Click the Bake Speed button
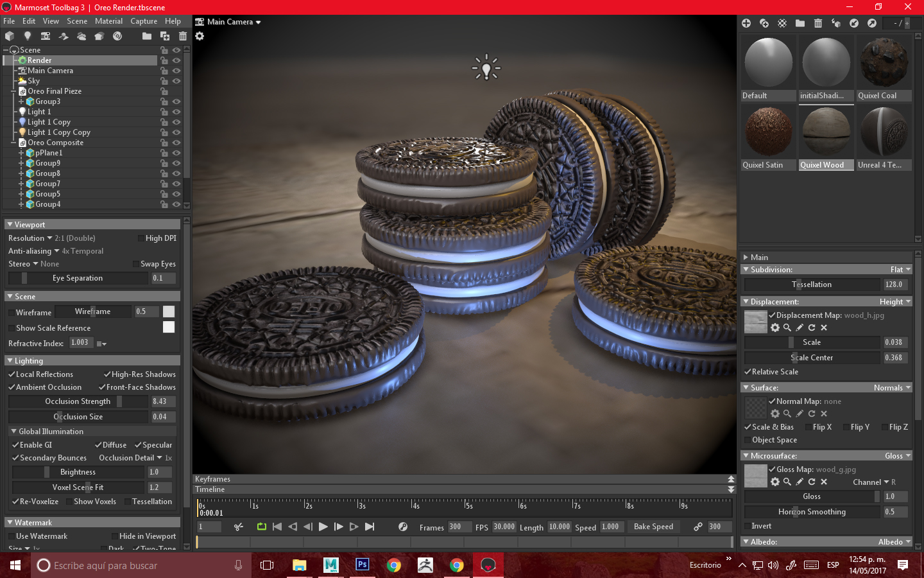This screenshot has width=924, height=578. coord(653,527)
